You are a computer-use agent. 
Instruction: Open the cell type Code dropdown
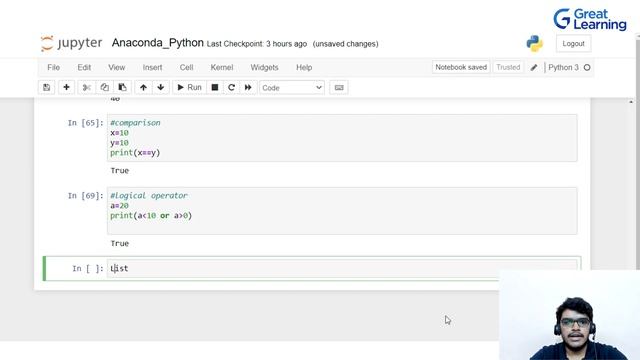pos(292,88)
